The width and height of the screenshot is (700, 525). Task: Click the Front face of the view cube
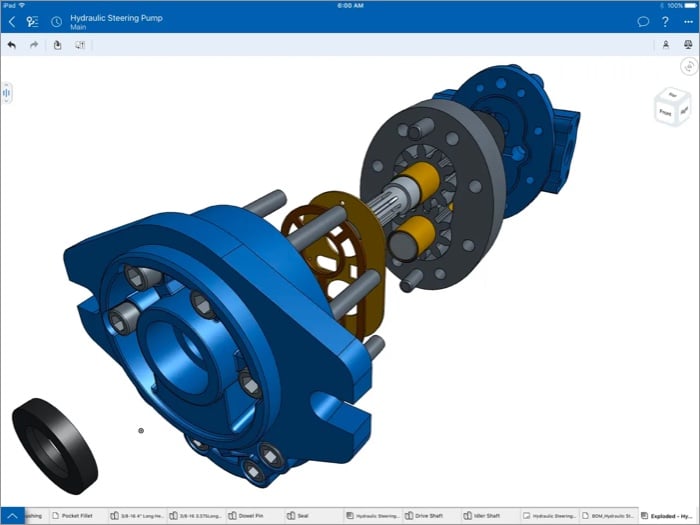click(666, 112)
